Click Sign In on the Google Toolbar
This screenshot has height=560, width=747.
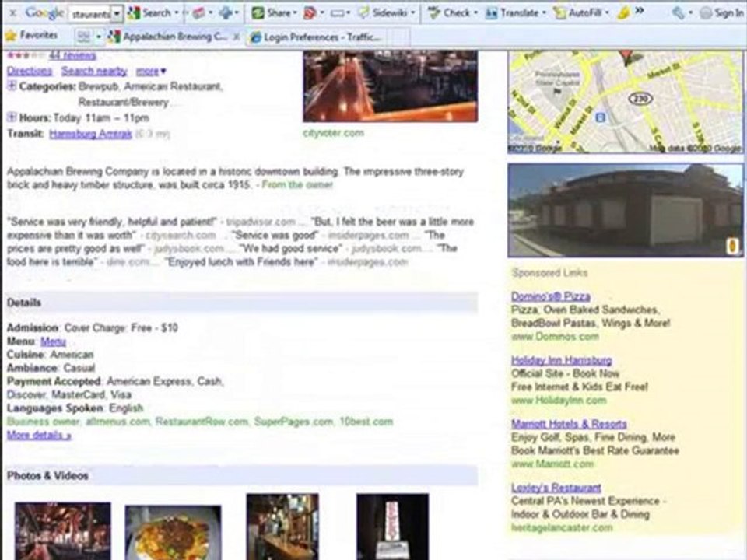pos(721,13)
